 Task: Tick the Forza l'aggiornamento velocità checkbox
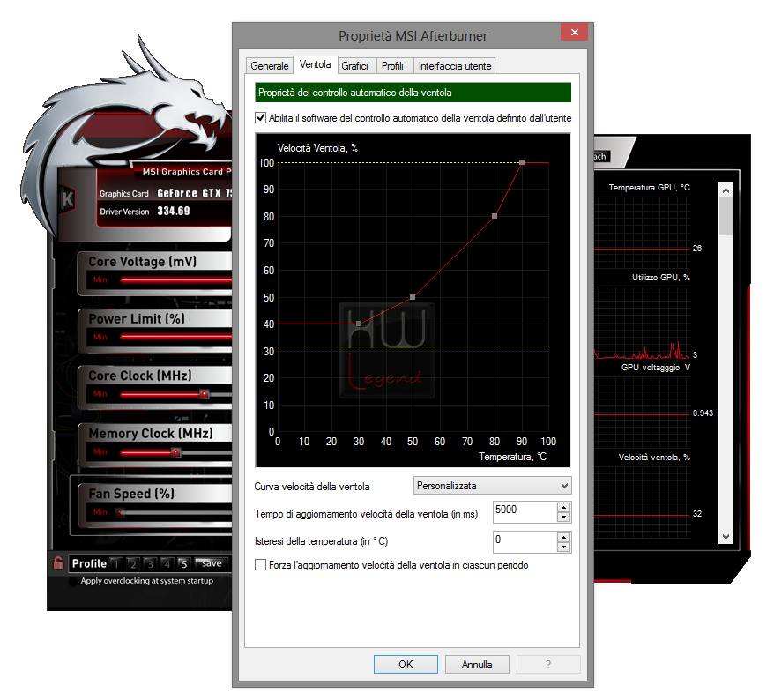click(260, 565)
